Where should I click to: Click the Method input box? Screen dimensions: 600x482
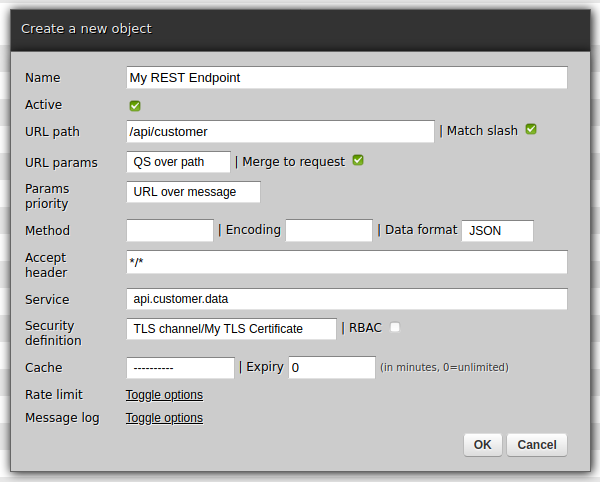click(170, 231)
